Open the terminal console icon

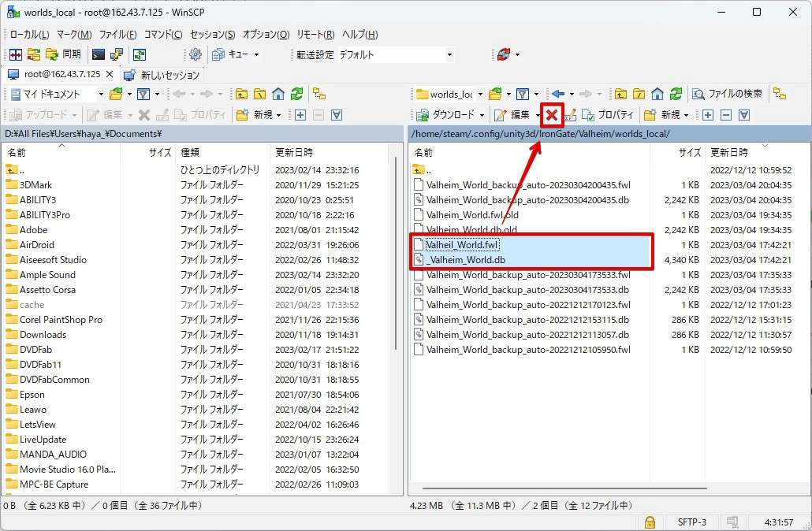[99, 54]
